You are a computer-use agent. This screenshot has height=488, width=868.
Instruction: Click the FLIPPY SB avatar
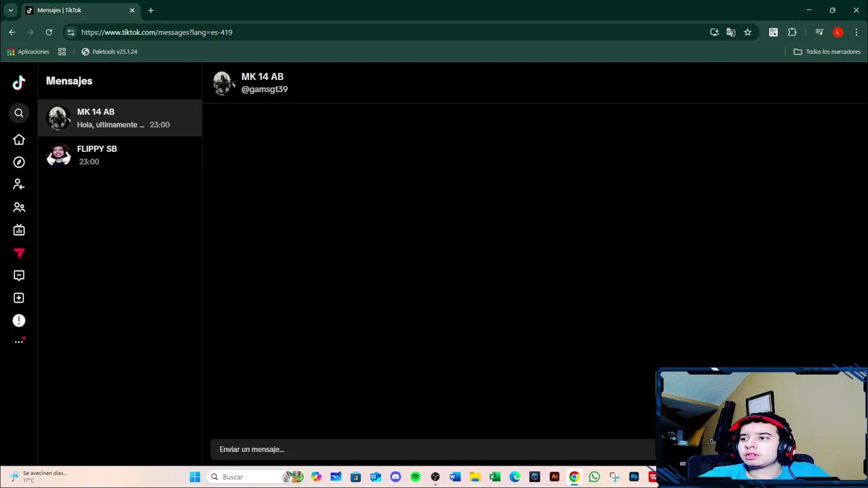58,155
